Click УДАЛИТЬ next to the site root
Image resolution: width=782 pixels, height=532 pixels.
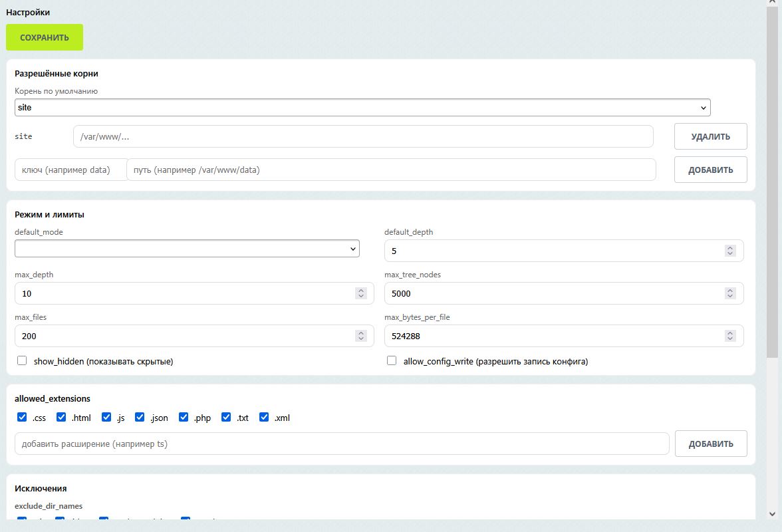pyautogui.click(x=710, y=136)
